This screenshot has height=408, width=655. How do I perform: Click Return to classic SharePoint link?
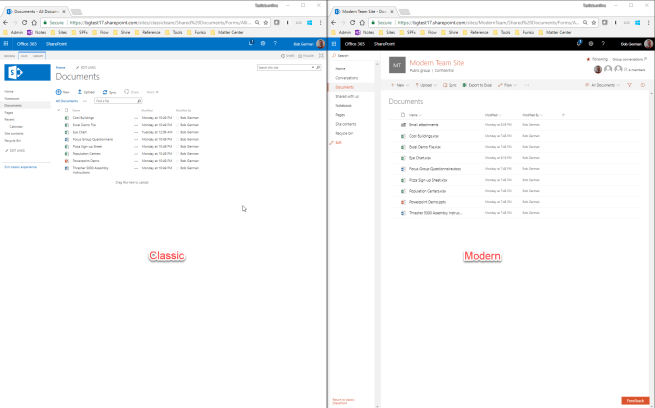pyautogui.click(x=343, y=401)
